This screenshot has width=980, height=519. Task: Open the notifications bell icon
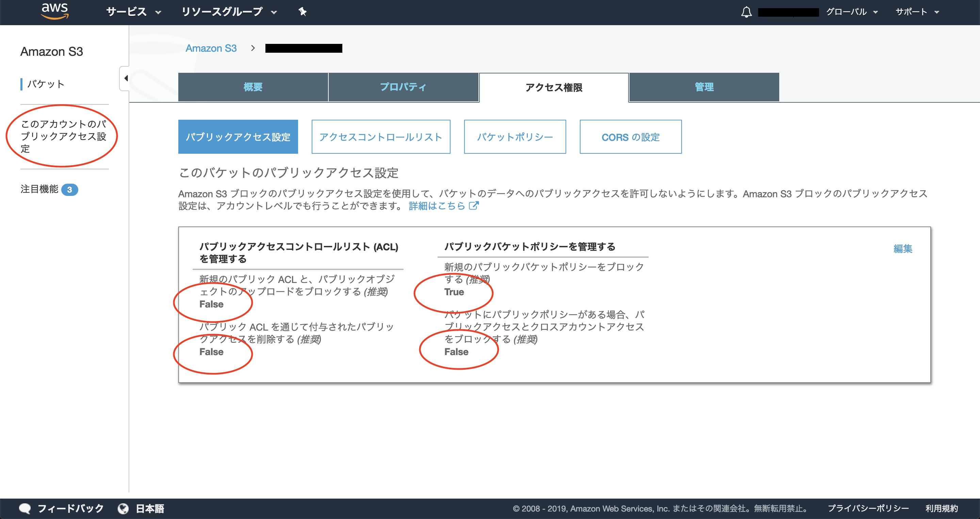(x=747, y=12)
